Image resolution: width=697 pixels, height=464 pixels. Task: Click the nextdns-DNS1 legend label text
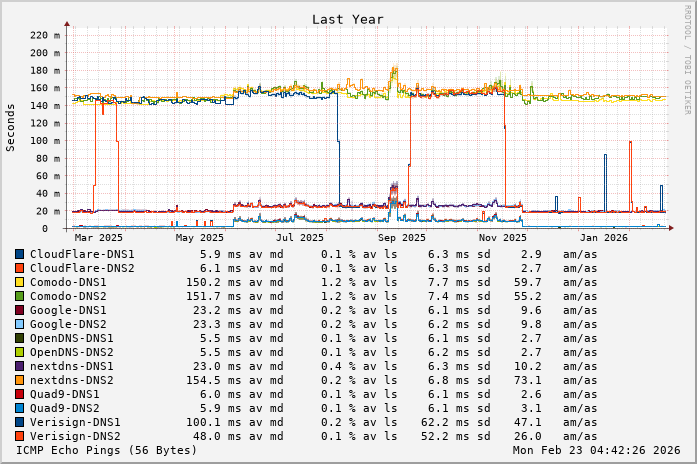point(72,367)
